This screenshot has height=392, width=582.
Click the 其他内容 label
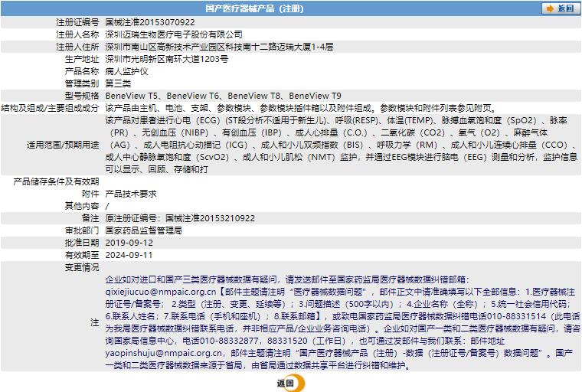point(82,206)
